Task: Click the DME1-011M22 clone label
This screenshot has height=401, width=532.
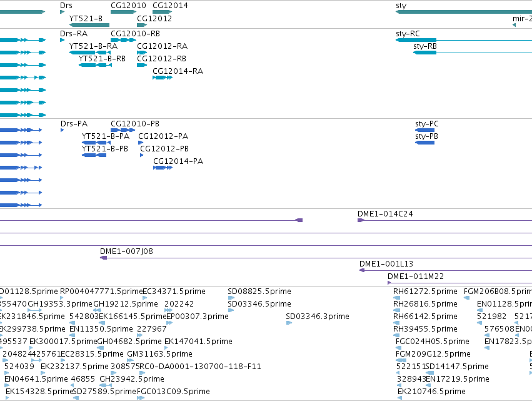Action: coord(416,277)
